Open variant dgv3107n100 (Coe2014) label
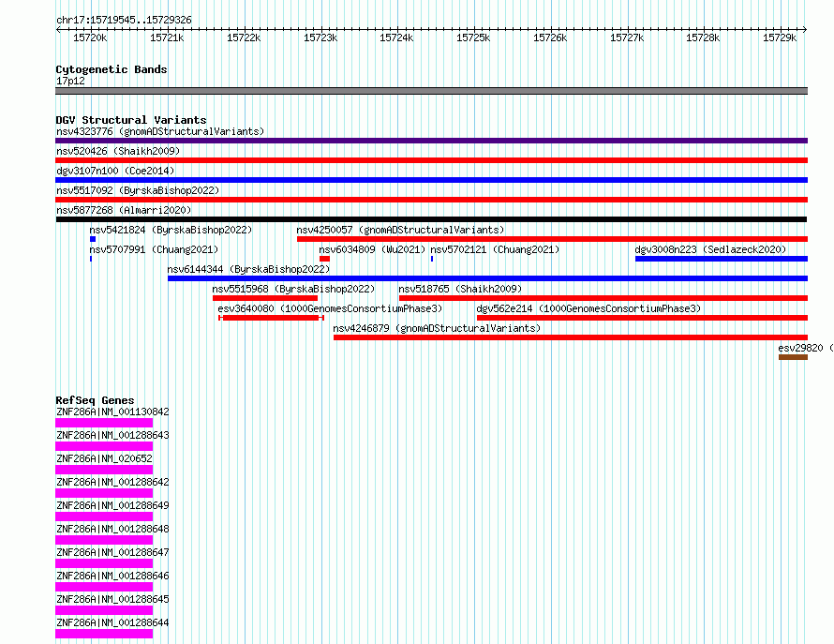This screenshot has width=834, height=644. pos(115,171)
